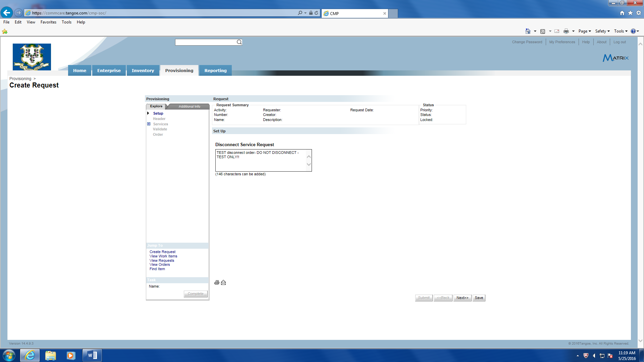Open the Favorites menu
This screenshot has height=362, width=644.
tap(48, 22)
